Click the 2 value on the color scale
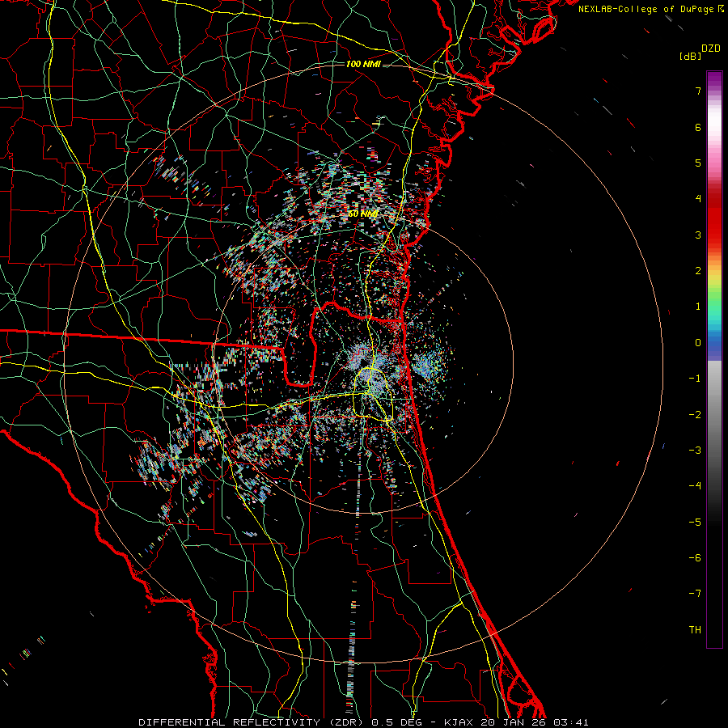Viewport: 728px width, 728px height. (698, 271)
